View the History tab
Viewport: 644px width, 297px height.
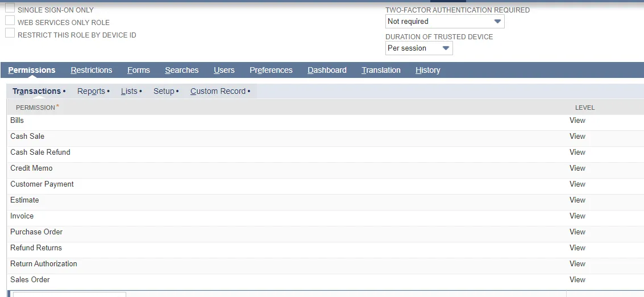pos(427,71)
